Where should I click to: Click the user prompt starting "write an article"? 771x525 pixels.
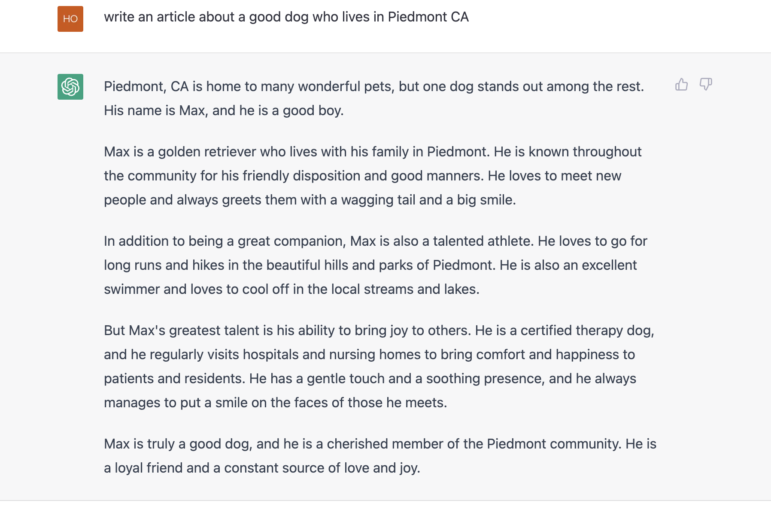click(286, 17)
